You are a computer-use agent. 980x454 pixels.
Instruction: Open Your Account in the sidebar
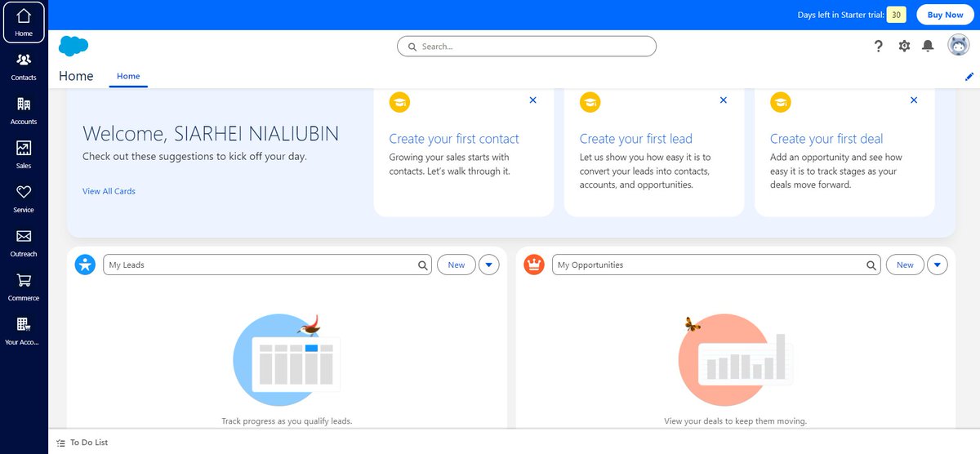(x=24, y=331)
